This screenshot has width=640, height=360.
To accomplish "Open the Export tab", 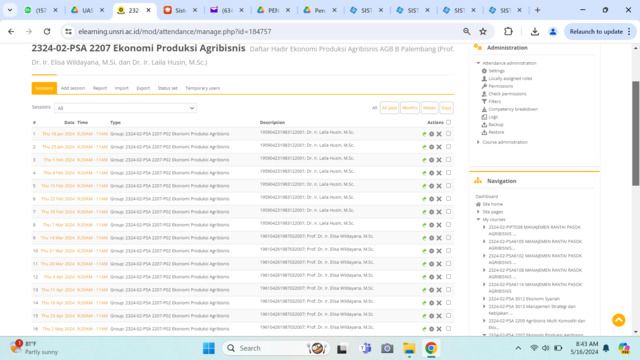I will (x=143, y=88).
